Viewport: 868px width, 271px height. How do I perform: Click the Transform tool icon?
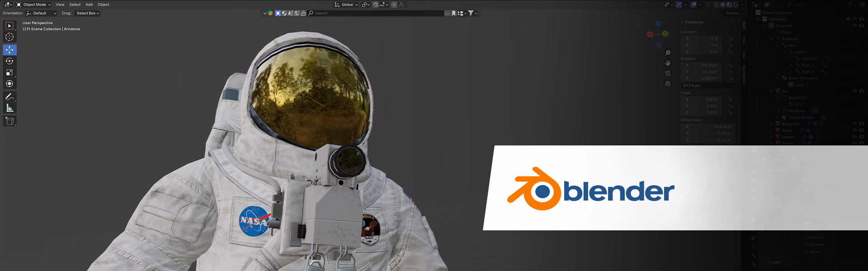click(x=9, y=84)
